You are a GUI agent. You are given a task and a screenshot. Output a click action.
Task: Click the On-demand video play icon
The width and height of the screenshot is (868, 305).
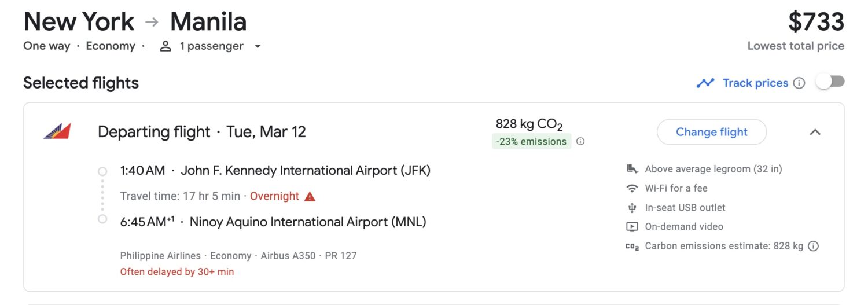632,226
